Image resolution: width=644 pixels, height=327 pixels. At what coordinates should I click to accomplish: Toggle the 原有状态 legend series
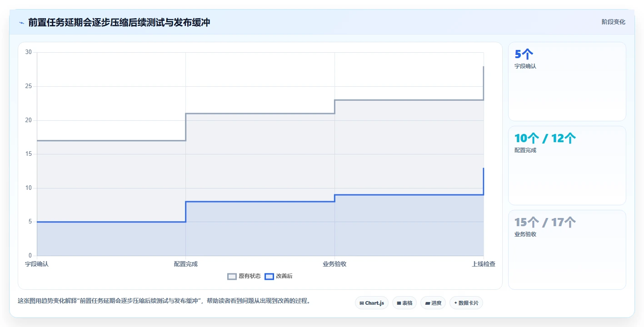pos(244,276)
